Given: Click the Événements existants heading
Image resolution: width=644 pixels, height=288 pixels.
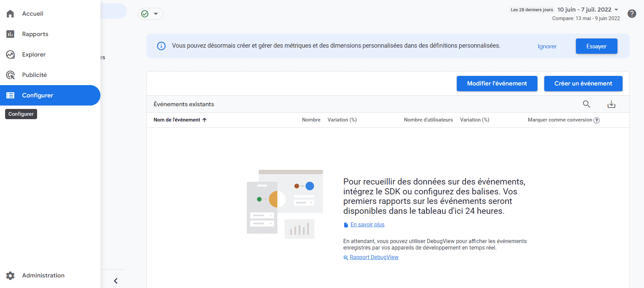Looking at the screenshot, I should [184, 104].
